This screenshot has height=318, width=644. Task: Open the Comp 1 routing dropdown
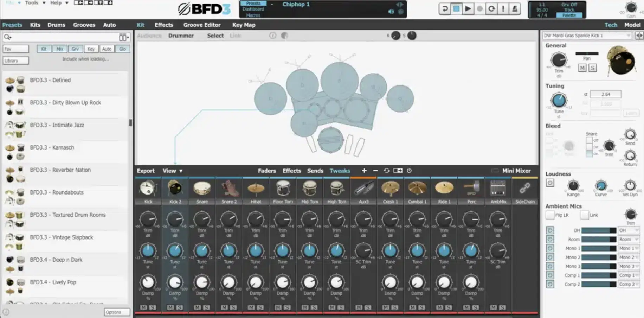[x=629, y=275]
